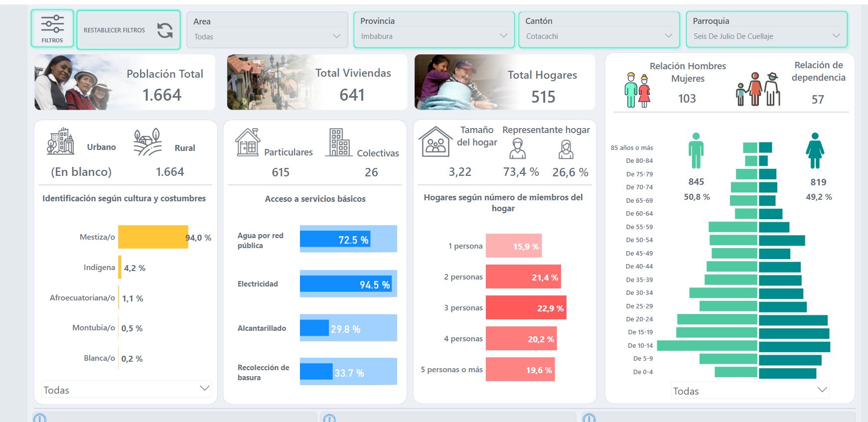Click the Rural farm field icon
The image size is (868, 422).
pyautogui.click(x=147, y=142)
